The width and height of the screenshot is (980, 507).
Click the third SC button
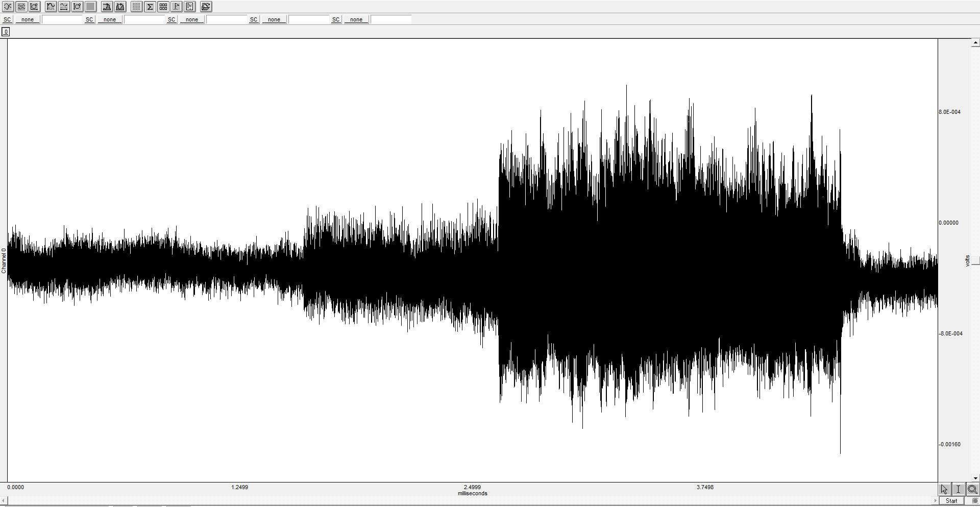[171, 19]
